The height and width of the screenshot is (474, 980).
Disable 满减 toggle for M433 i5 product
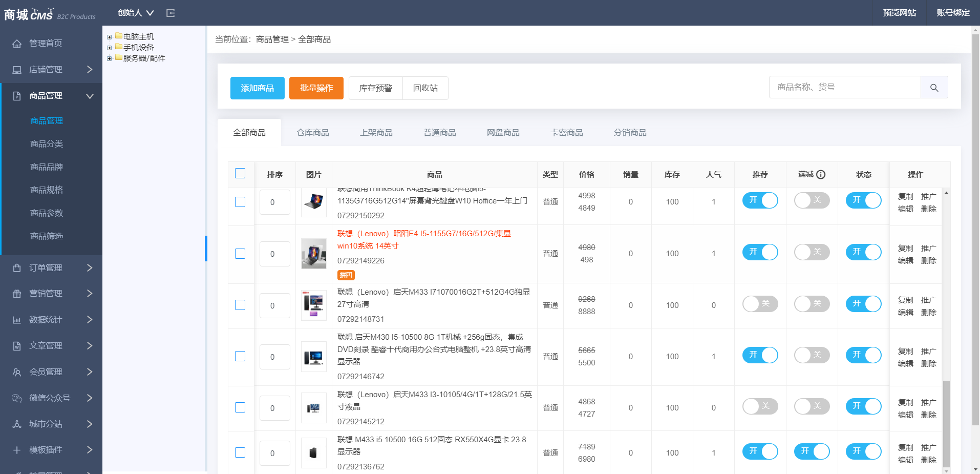coord(812,451)
